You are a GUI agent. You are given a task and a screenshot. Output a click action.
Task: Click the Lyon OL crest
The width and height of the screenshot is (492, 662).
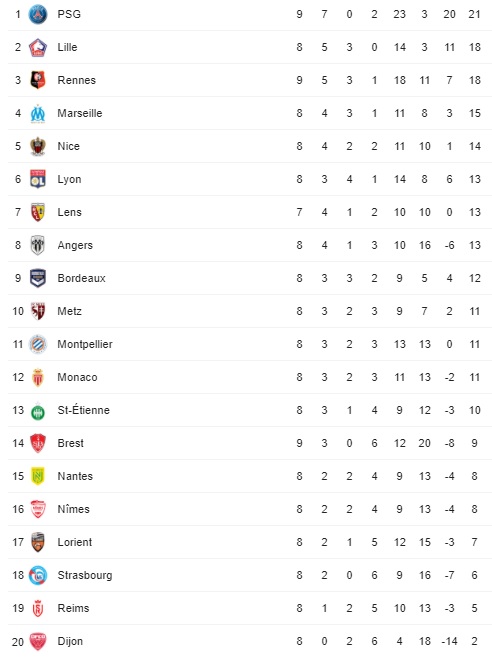tap(38, 179)
